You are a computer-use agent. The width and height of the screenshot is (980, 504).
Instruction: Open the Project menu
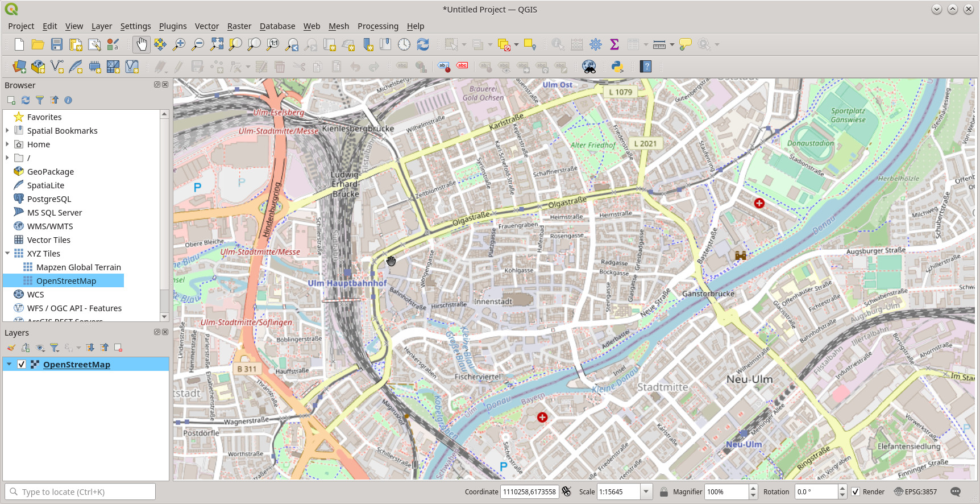pyautogui.click(x=21, y=26)
